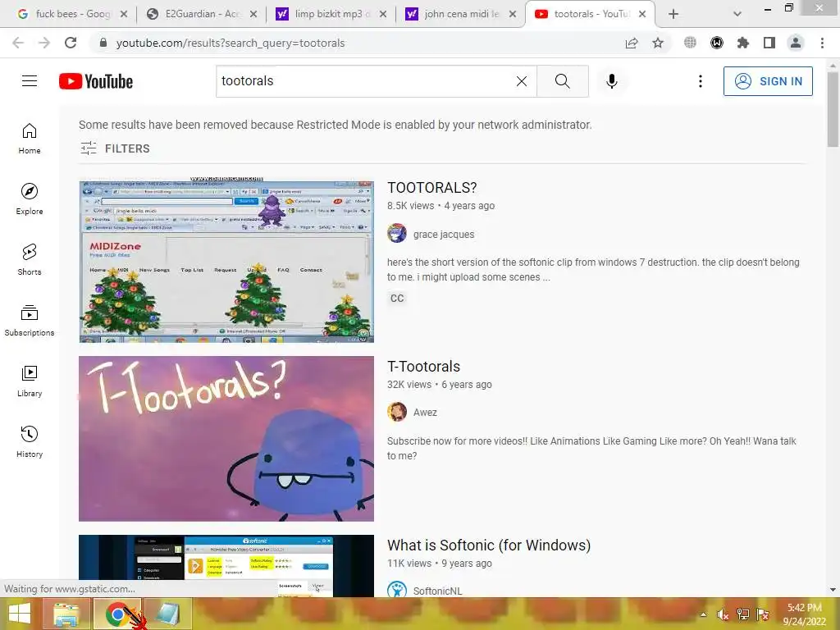Show hidden tray icons arrow
Screen dimensions: 840x630
(x=703, y=614)
